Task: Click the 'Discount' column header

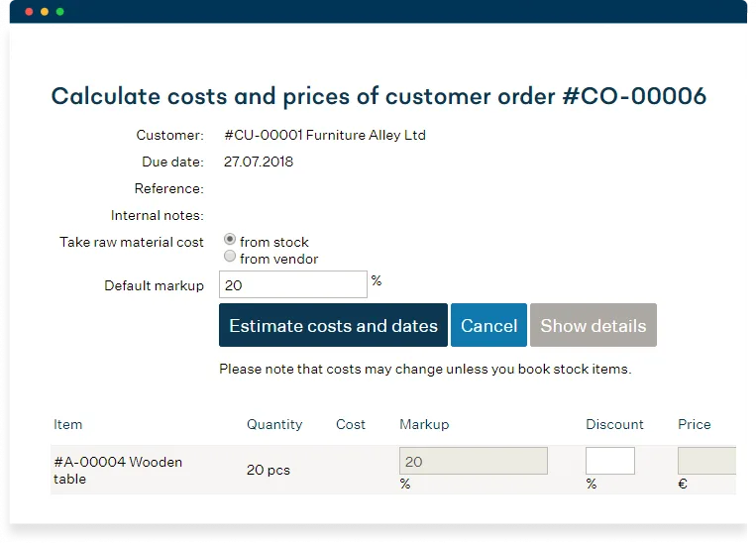Action: click(614, 424)
